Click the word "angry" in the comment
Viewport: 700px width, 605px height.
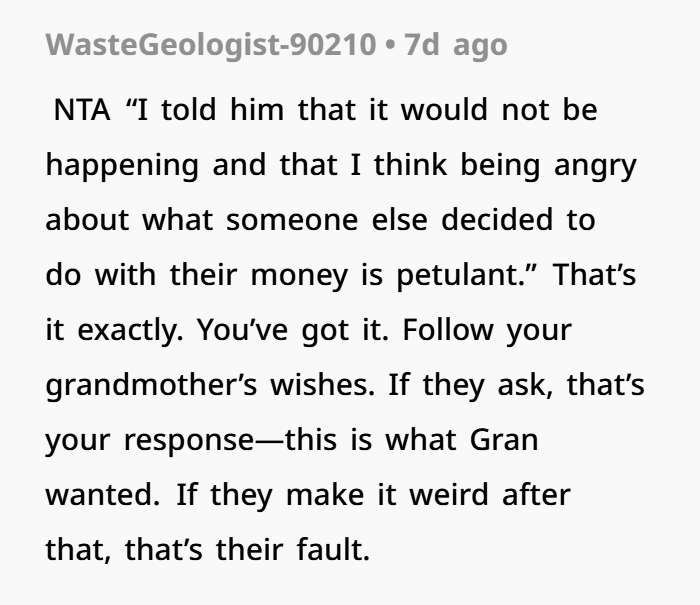coord(596,166)
